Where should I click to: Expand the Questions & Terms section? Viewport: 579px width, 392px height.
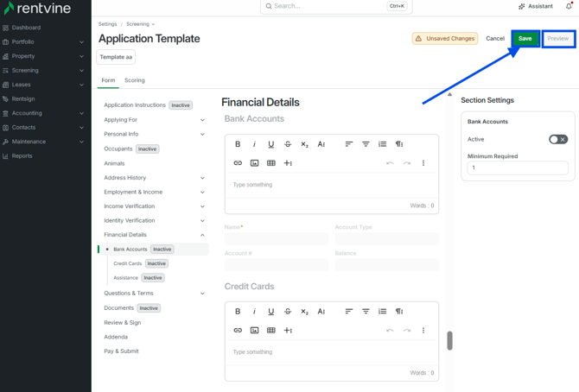click(202, 293)
